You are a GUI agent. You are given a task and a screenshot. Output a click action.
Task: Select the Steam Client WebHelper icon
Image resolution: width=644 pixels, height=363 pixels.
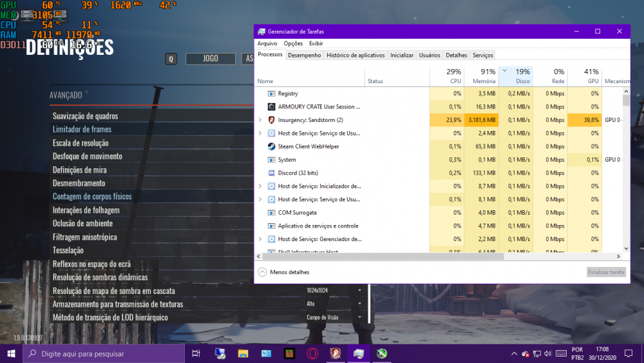point(272,146)
